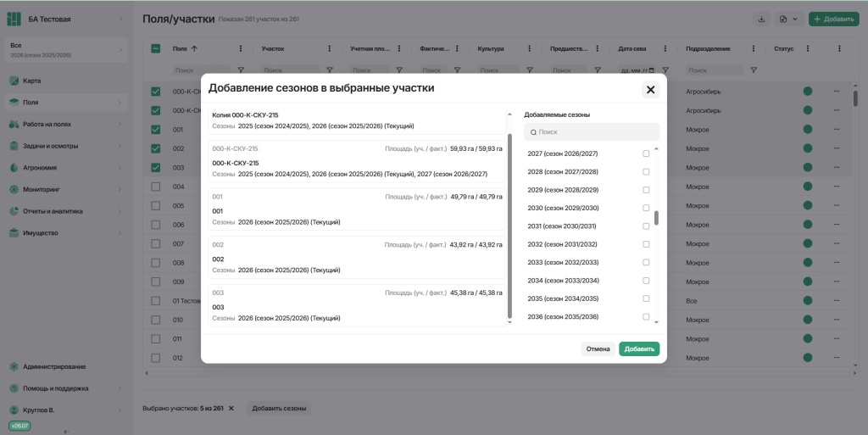Screen dimensions: 868x435
Task: Check season 2033 (сезон 2032/2033)
Action: (x=646, y=262)
